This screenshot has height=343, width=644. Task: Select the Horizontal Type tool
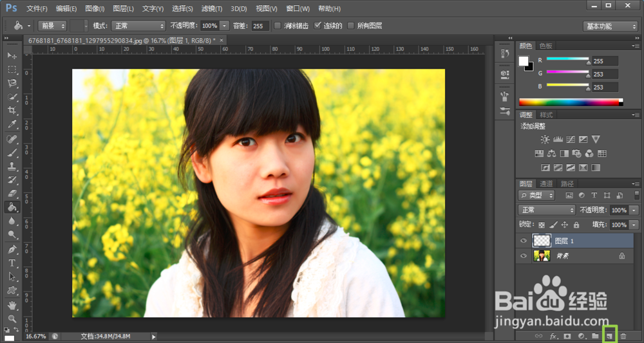click(12, 263)
